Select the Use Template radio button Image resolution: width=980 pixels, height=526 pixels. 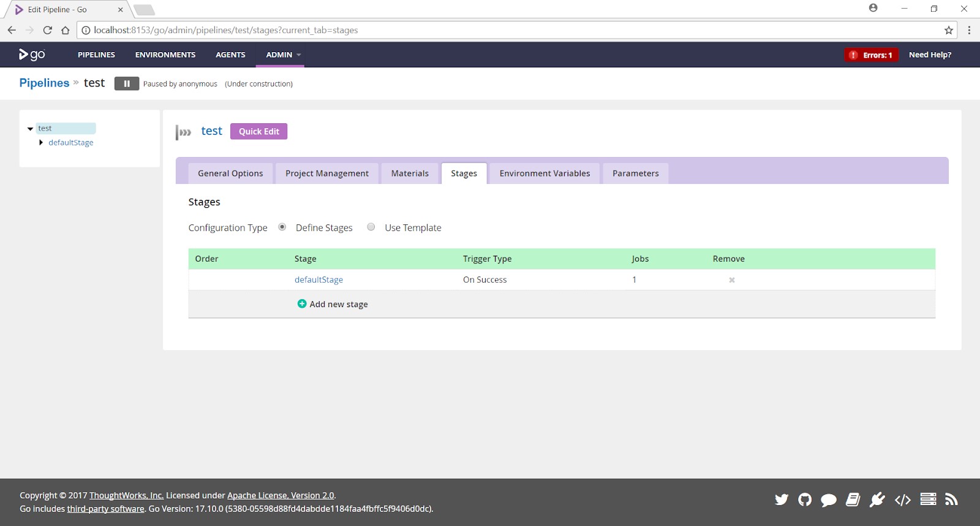371,227
